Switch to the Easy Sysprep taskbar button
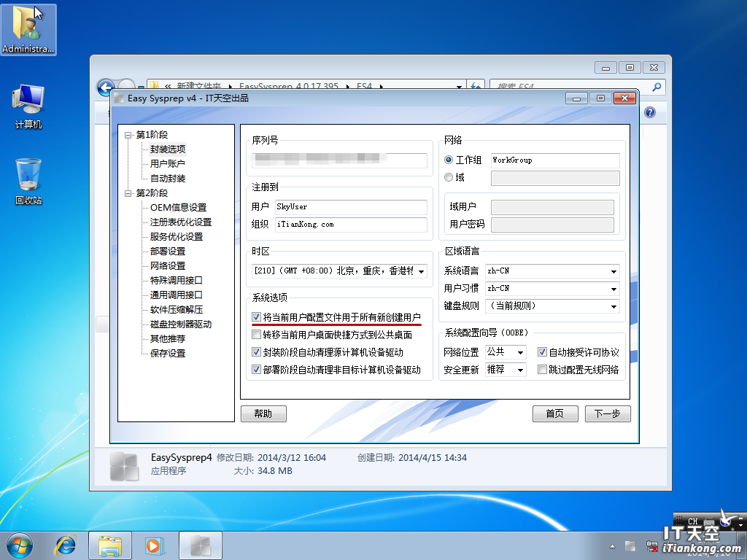 200,545
